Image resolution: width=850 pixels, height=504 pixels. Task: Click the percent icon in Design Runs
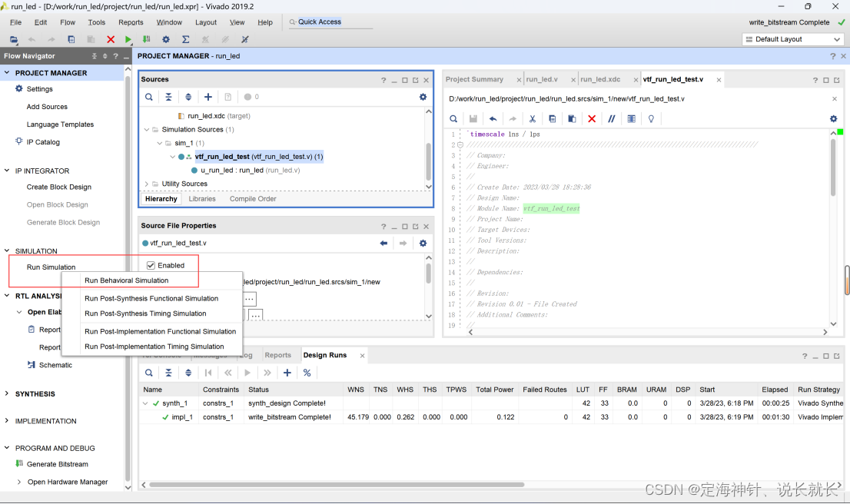pyautogui.click(x=307, y=373)
